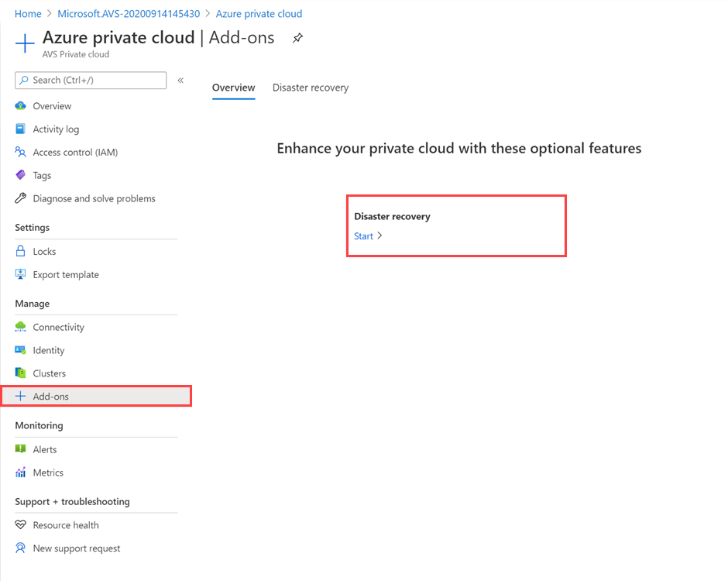Select the Overview tab in main pane

(x=234, y=88)
